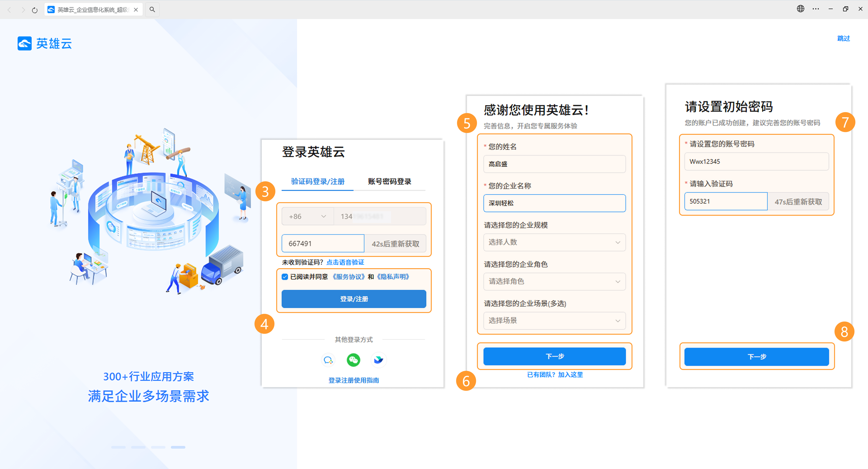This screenshot has width=868, height=469.
Task: Click the 跳过 skip link
Action: pos(843,38)
